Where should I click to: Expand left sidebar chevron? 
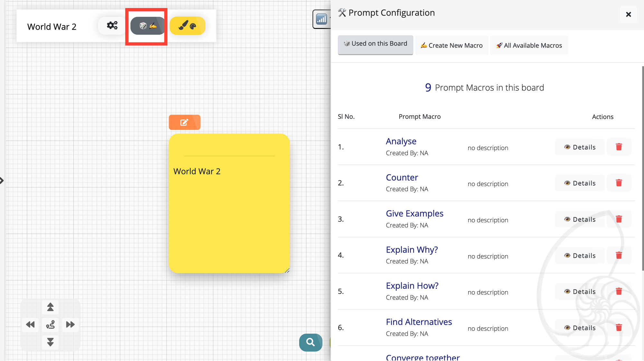pyautogui.click(x=2, y=181)
